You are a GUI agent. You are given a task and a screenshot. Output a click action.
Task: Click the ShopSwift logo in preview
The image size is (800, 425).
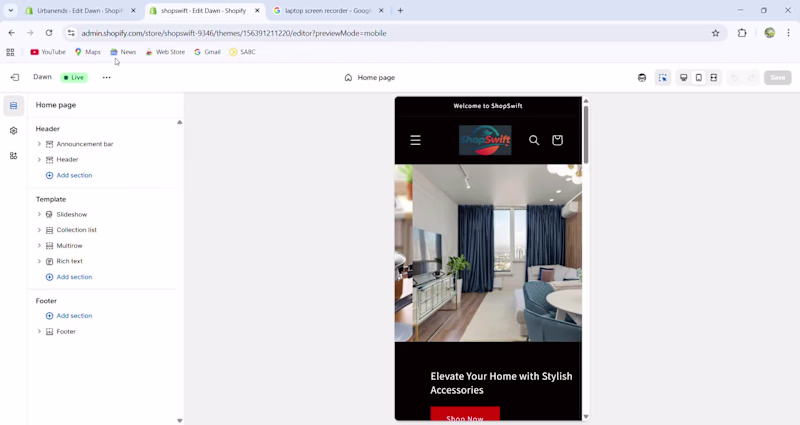(x=485, y=140)
